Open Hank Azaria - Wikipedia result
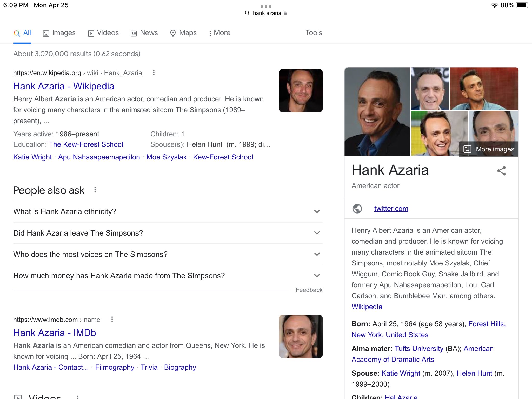Viewport: 532px width, 399px height. point(64,86)
